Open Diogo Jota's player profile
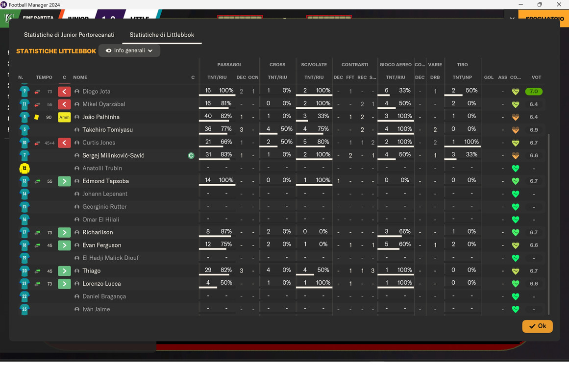 point(96,92)
